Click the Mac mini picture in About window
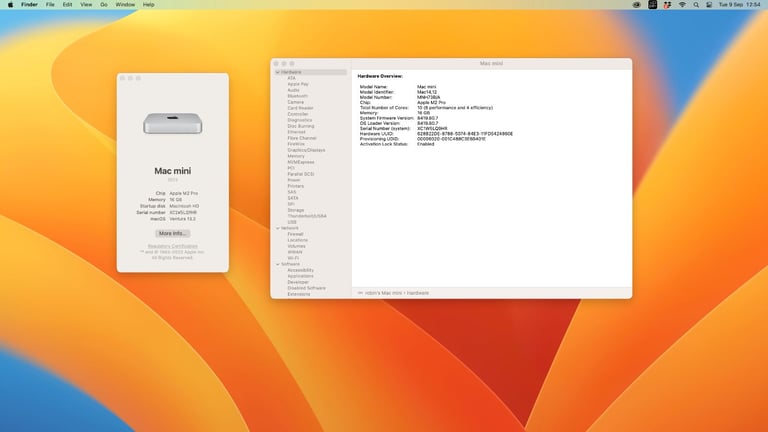 172,123
